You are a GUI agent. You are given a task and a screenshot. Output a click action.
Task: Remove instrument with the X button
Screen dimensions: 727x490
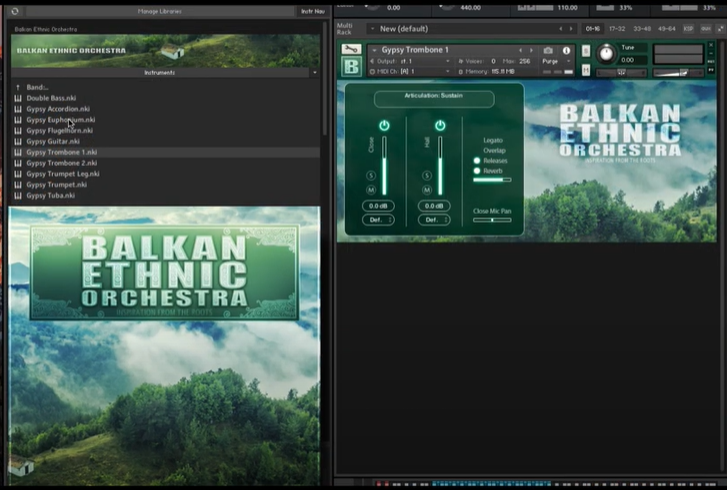pos(711,45)
